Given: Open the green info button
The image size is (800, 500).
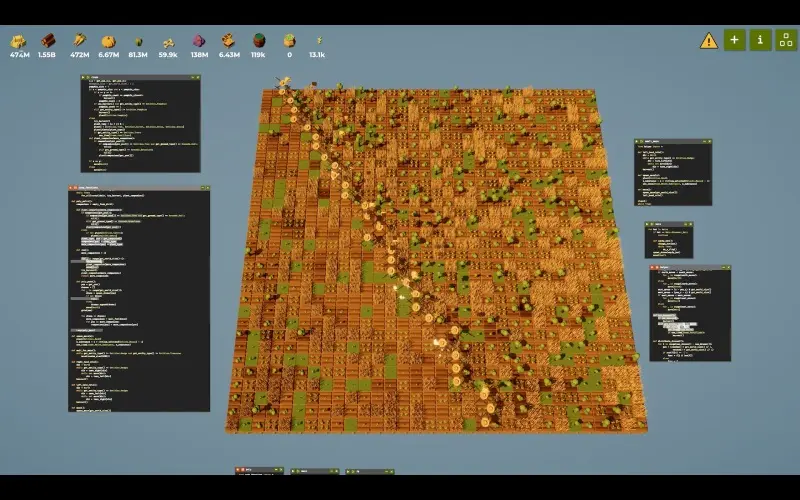Looking at the screenshot, I should point(760,41).
